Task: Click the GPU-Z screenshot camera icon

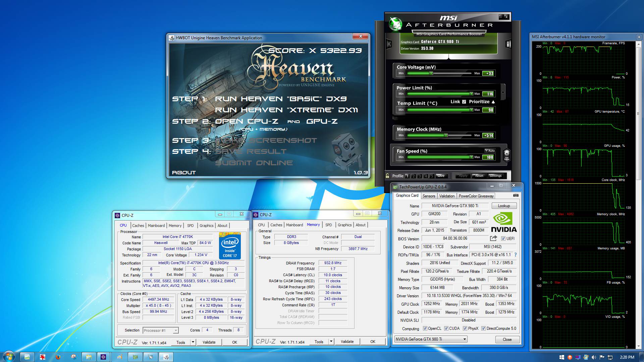Action: coord(516,195)
